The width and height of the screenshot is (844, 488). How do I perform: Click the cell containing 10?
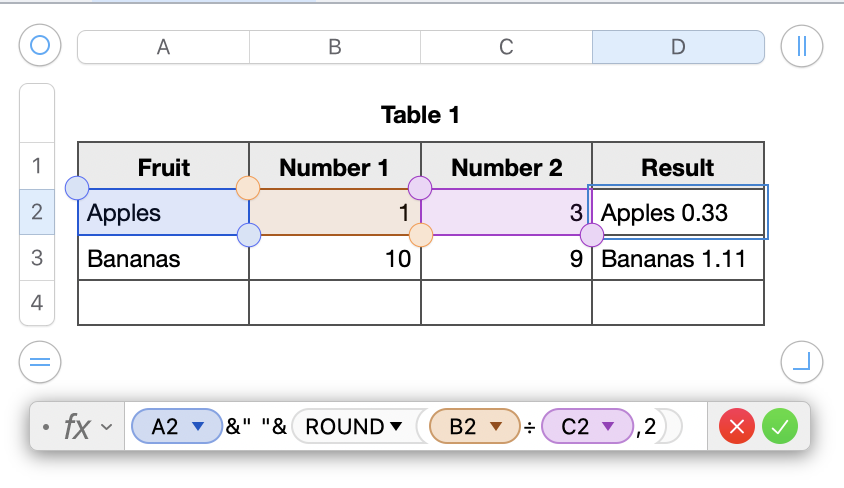[334, 259]
